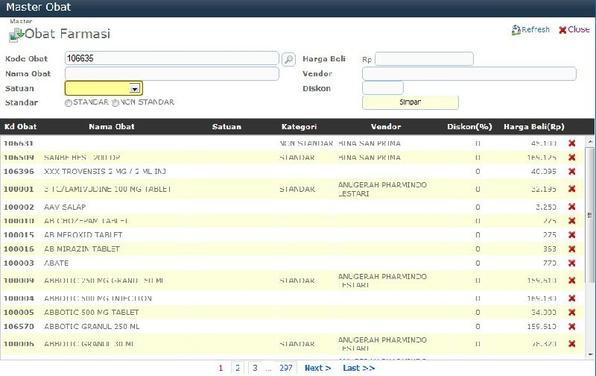Go to page 3
This screenshot has width=596, height=376.
(x=255, y=368)
